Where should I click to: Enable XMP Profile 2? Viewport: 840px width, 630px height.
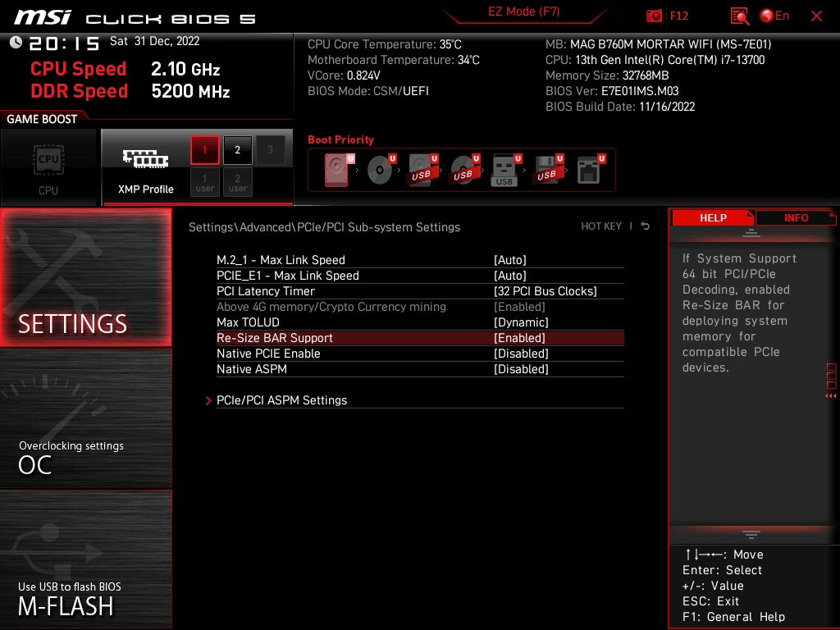coord(237,150)
